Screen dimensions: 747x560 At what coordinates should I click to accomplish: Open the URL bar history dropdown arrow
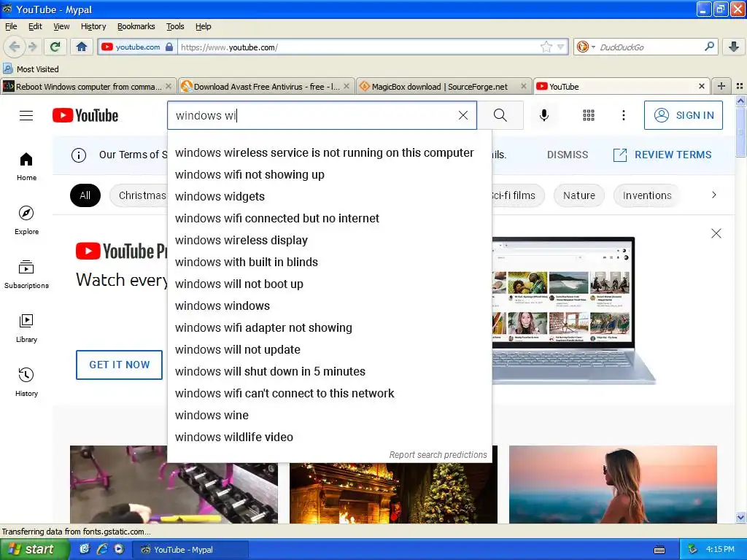tap(561, 47)
